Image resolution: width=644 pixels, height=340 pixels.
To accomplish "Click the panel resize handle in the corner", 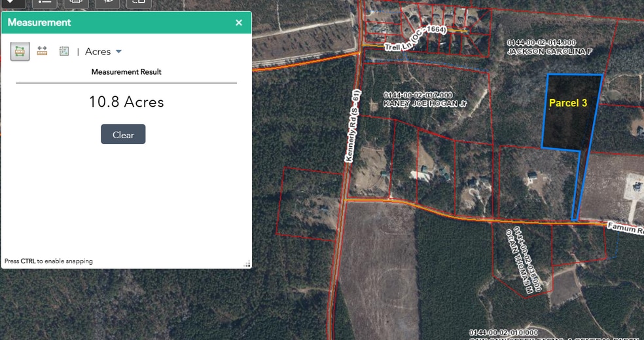I will coord(247,264).
